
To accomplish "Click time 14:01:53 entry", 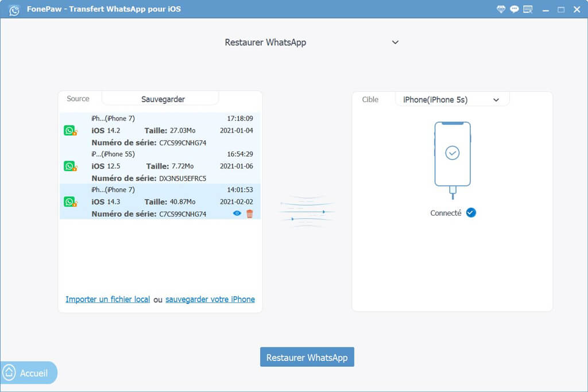I will 240,189.
